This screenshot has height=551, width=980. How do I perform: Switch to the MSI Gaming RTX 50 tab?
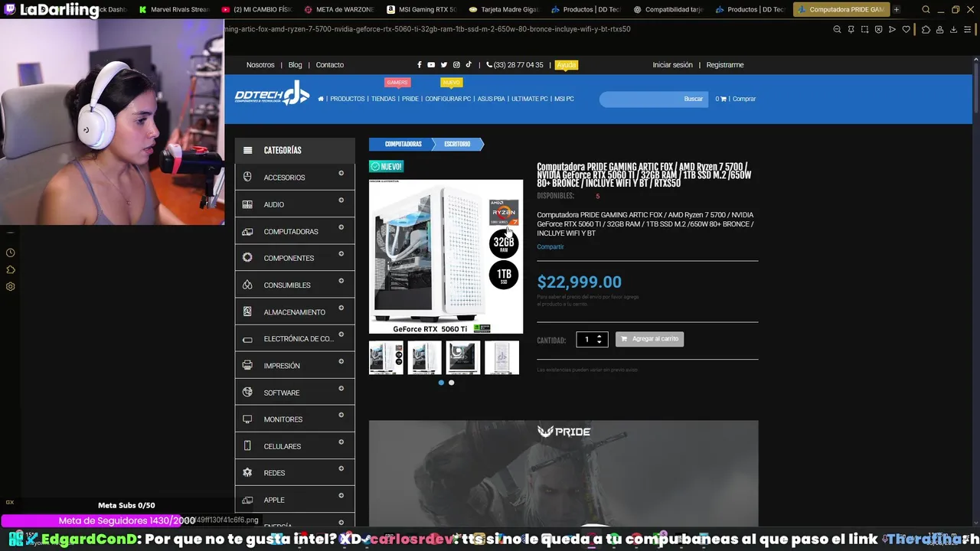point(421,9)
